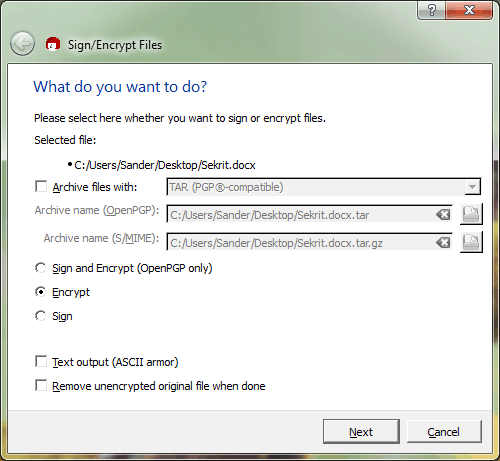Clear the OpenPGP archive name field
This screenshot has height=461, width=500.
[x=443, y=215]
